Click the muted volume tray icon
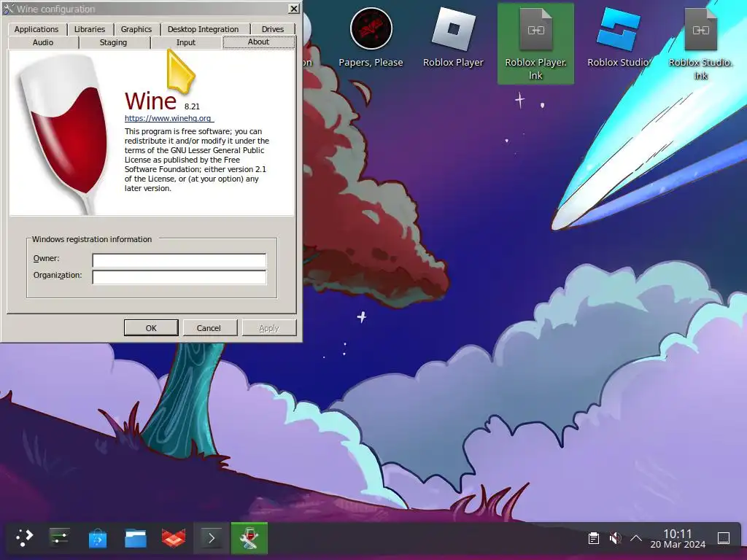Image resolution: width=747 pixels, height=560 pixels. pyautogui.click(x=615, y=538)
